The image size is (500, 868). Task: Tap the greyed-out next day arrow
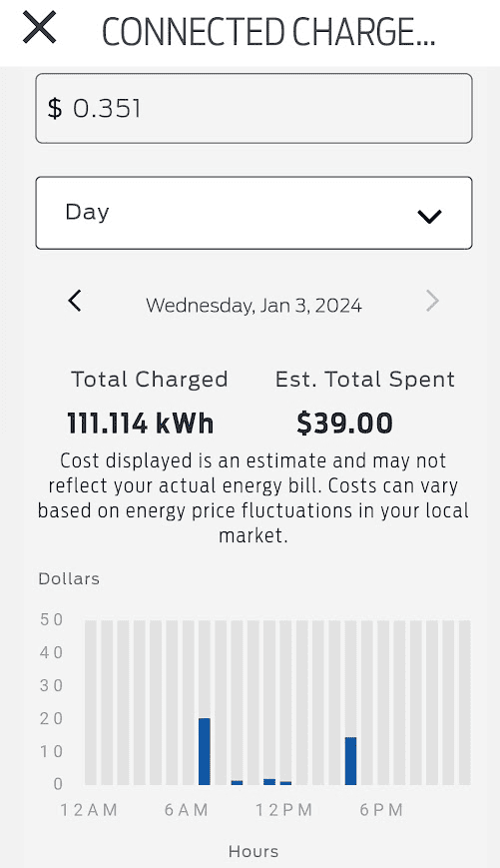[432, 301]
